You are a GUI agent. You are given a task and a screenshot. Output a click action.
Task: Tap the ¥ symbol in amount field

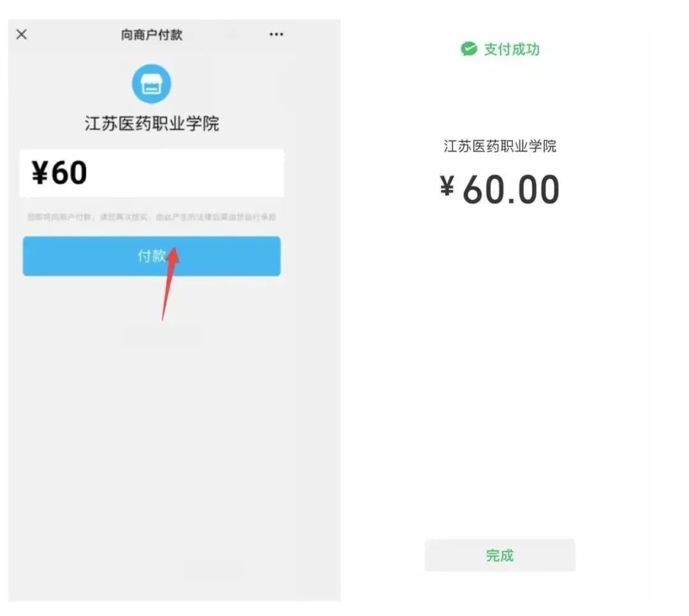[x=40, y=172]
